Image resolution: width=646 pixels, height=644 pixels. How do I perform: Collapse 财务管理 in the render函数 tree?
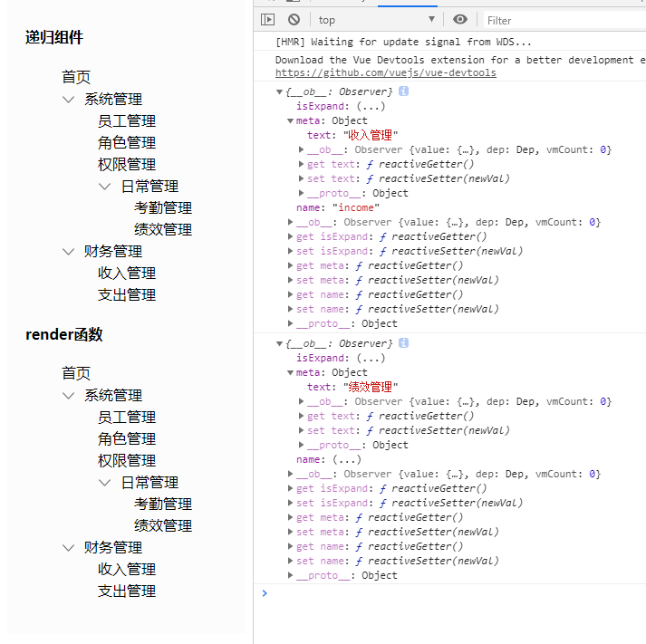(68, 547)
